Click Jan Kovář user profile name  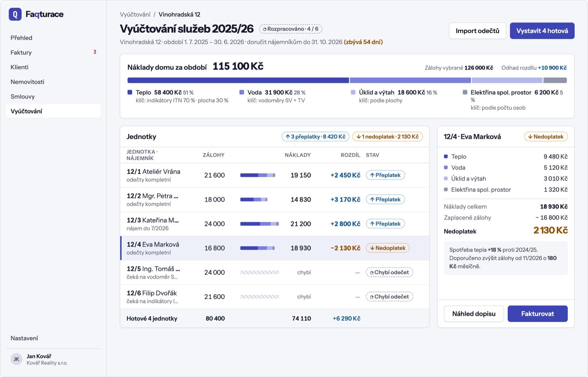click(x=39, y=356)
